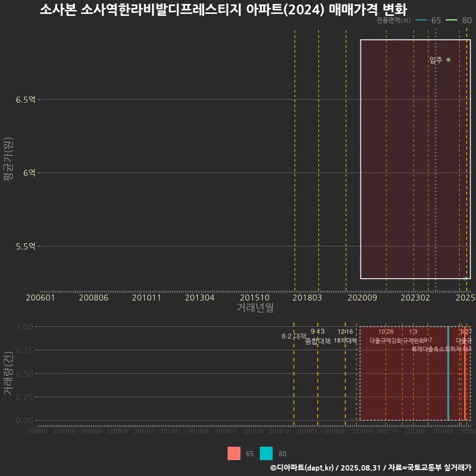Click the 거래년월 axis title
This screenshot has height=476, width=476.
point(255,307)
